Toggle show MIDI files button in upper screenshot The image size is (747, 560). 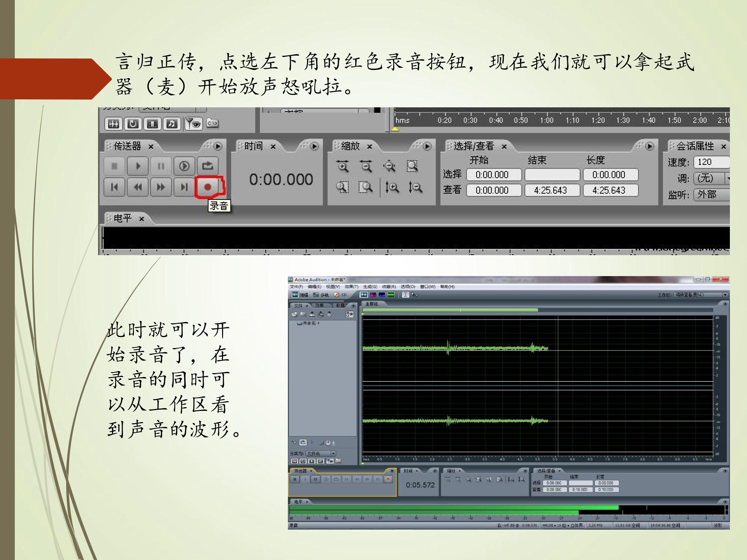click(172, 124)
